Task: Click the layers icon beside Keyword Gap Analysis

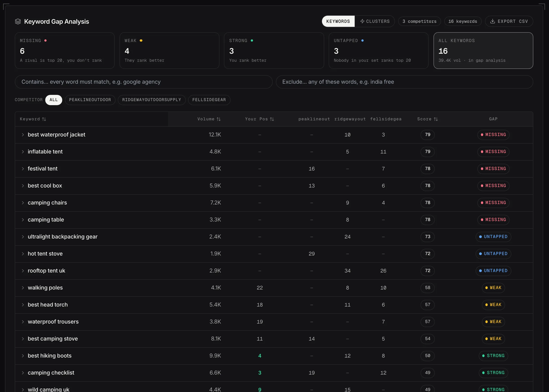Action: pyautogui.click(x=18, y=21)
